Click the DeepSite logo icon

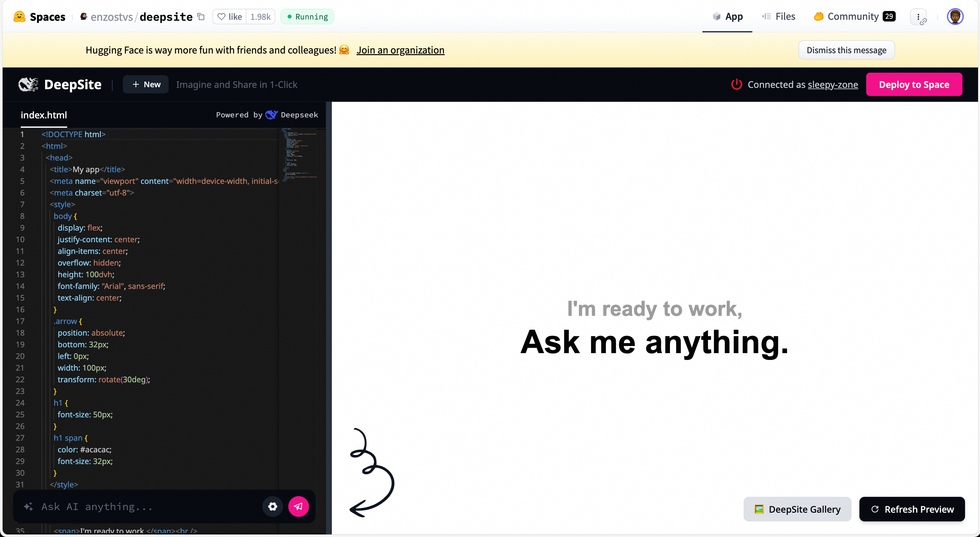coord(28,84)
